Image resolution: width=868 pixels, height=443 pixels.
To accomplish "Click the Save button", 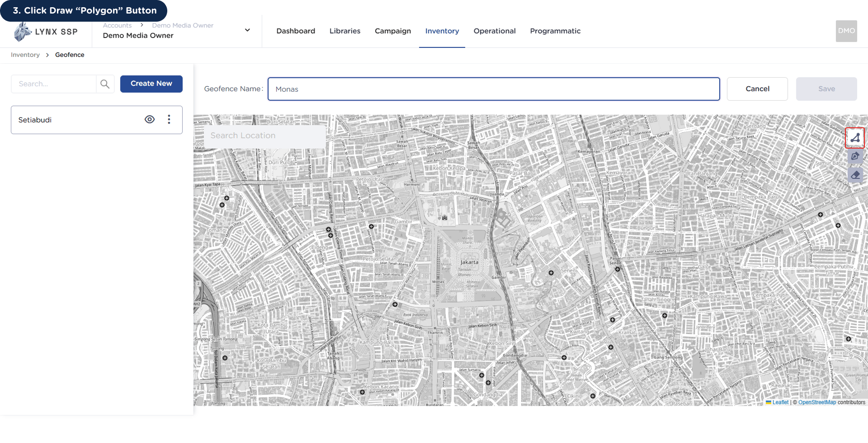I will 826,89.
